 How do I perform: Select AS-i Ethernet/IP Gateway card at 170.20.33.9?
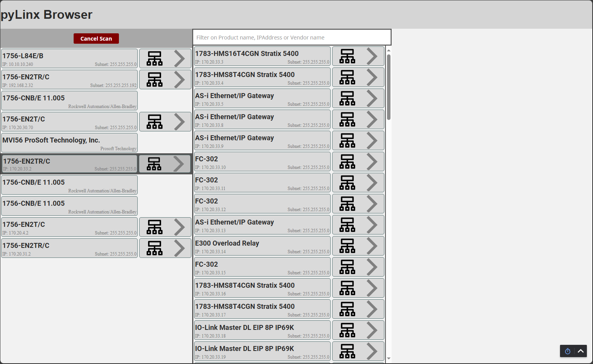[x=262, y=141]
